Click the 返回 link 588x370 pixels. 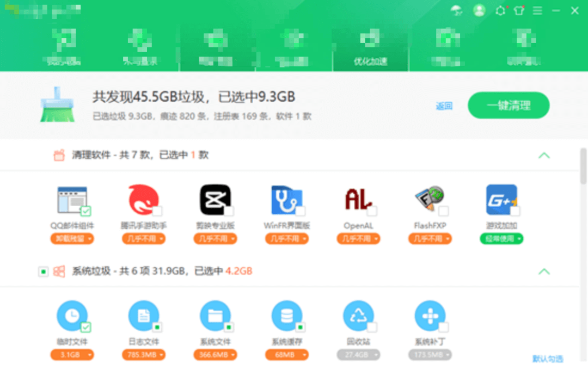click(x=445, y=106)
